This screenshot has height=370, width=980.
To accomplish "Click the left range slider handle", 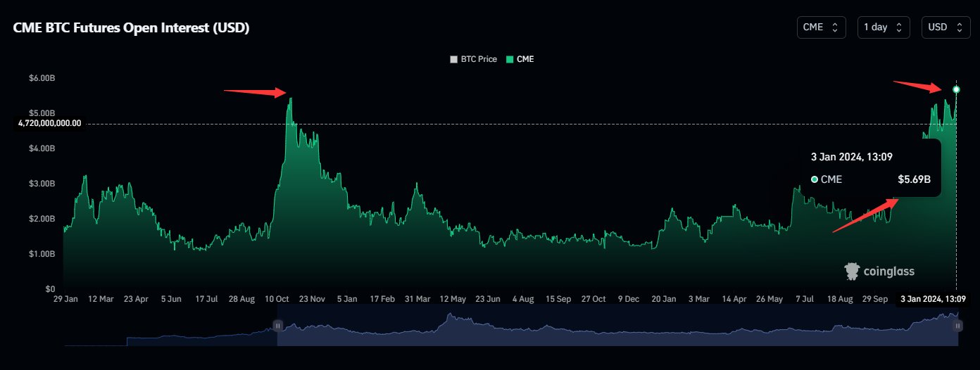I will coord(277,326).
